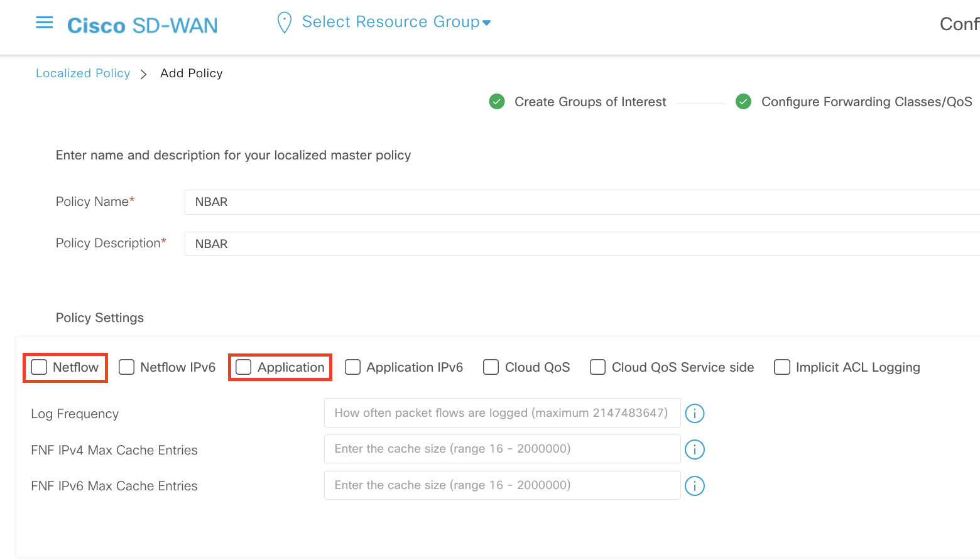Screen dimensions: 980x560
Task: Click the info icon beside Log Frequency
Action: 694,413
